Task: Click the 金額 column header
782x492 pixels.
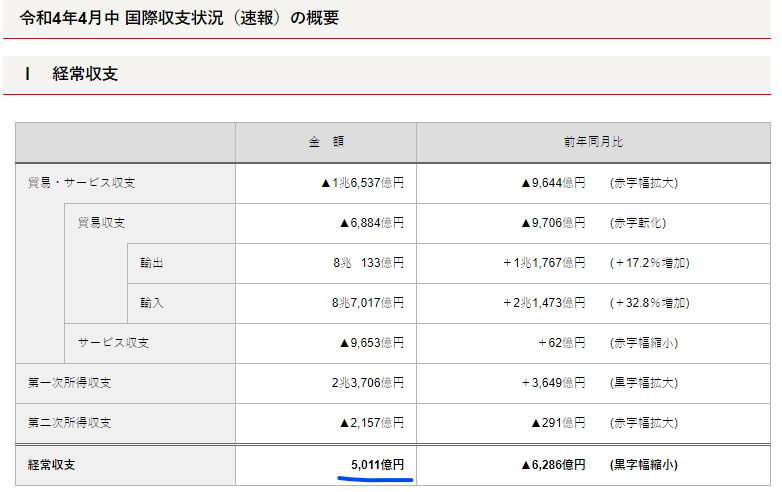Action: pyautogui.click(x=326, y=143)
